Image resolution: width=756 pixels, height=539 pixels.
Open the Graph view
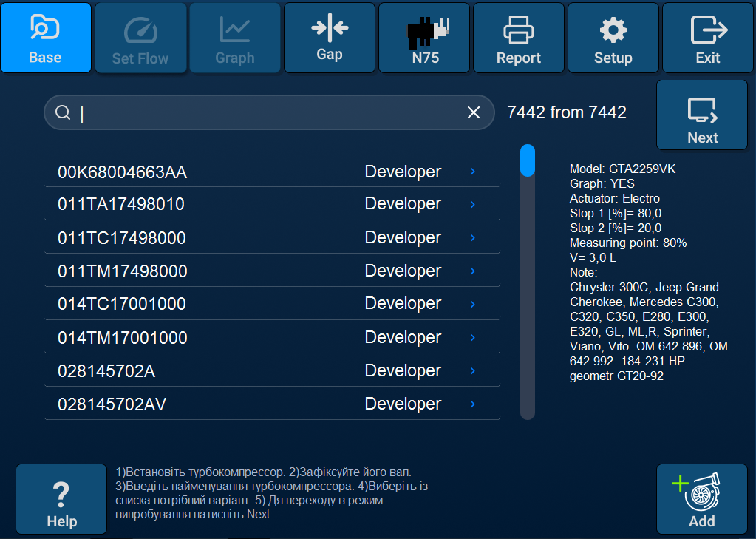(x=235, y=37)
